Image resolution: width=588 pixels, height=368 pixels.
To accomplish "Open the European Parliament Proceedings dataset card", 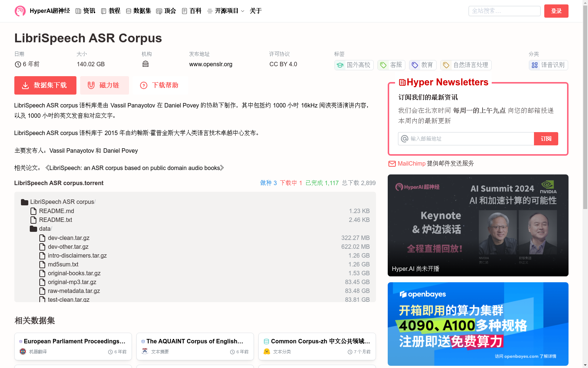I will point(73,346).
